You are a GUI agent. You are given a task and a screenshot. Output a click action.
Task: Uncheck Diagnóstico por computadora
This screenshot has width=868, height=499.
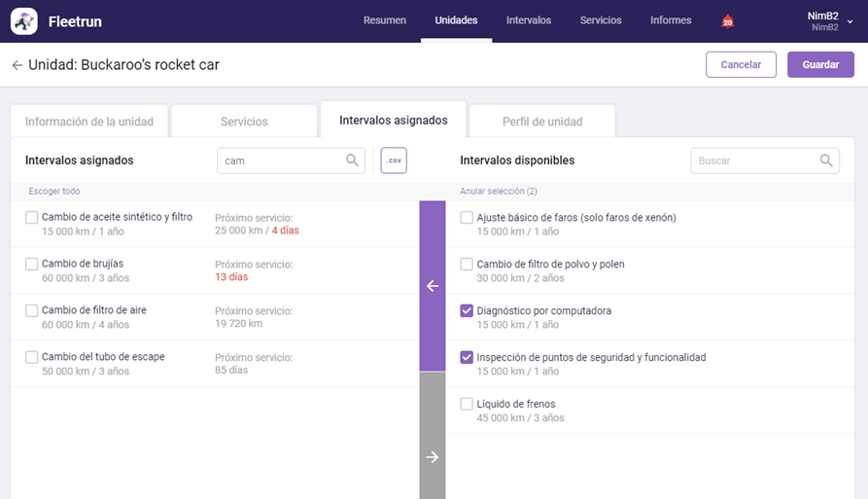[x=468, y=311]
